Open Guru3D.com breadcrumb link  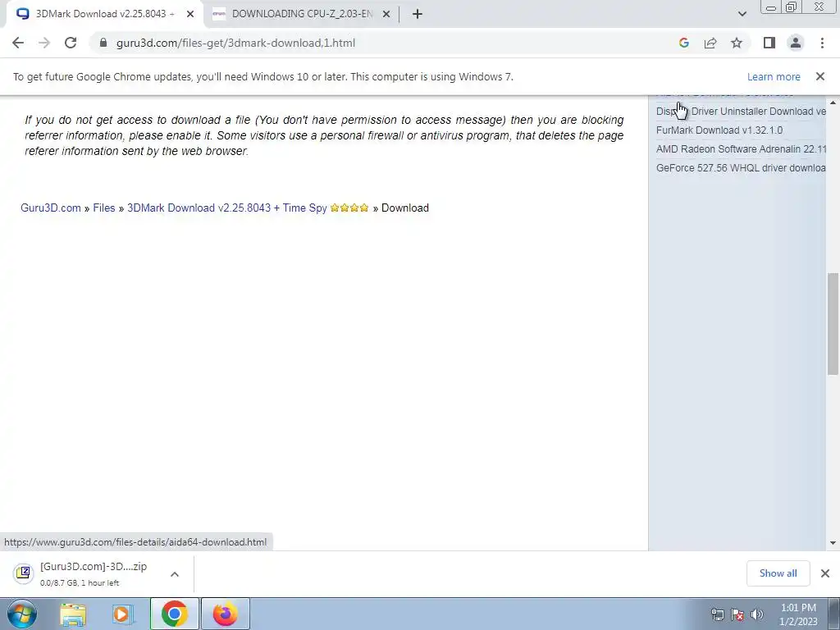pyautogui.click(x=50, y=208)
